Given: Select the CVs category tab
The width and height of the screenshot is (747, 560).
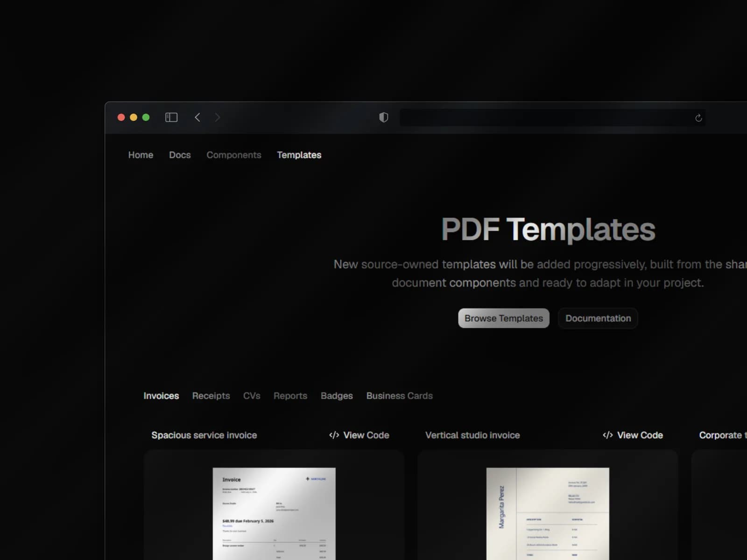Looking at the screenshot, I should (252, 396).
